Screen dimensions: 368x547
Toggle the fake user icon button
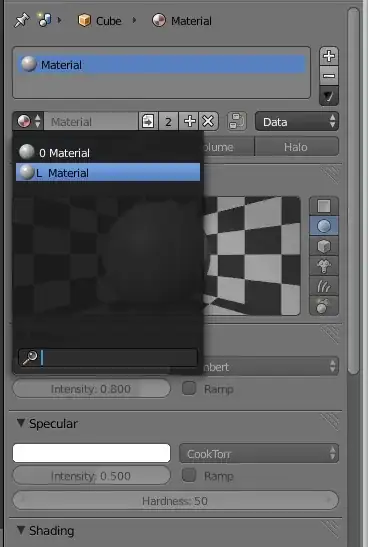(148, 121)
